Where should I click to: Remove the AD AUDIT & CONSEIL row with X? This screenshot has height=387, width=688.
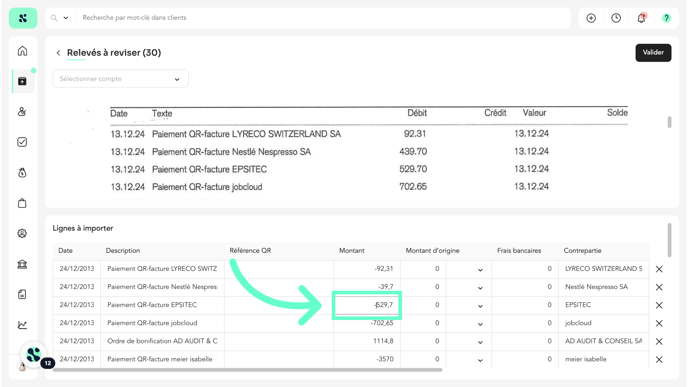pos(659,341)
